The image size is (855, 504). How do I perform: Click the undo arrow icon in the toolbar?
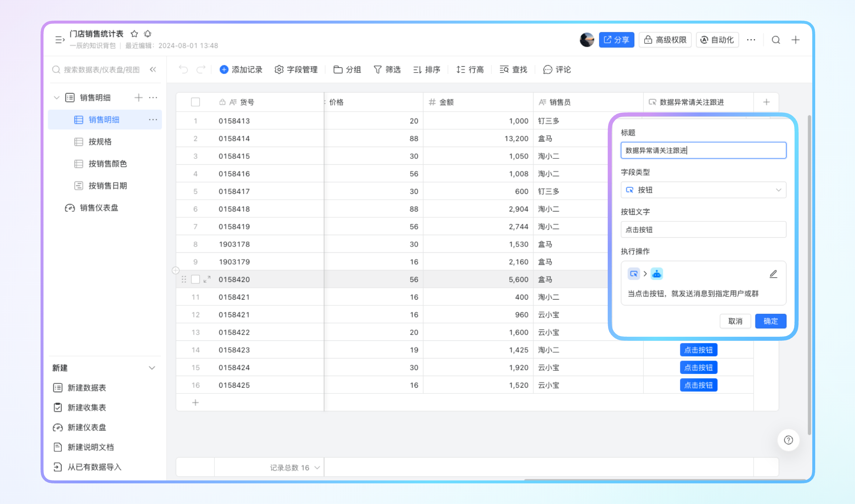click(183, 69)
